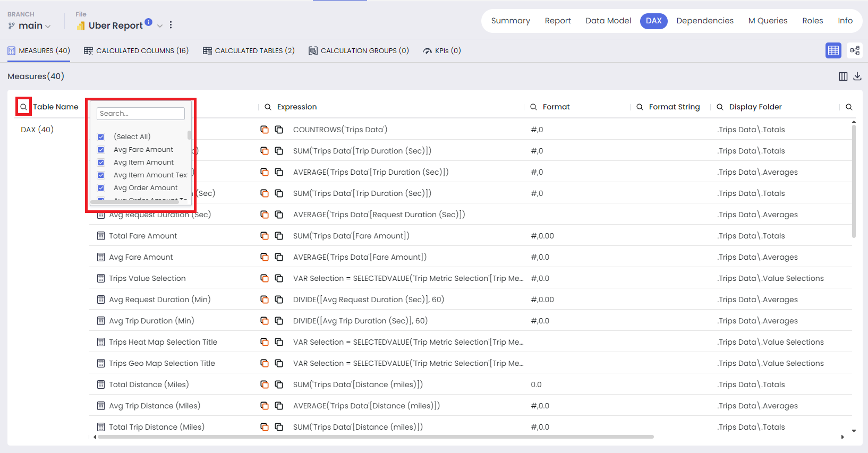
Task: Switch to Summary tab
Action: tap(510, 21)
